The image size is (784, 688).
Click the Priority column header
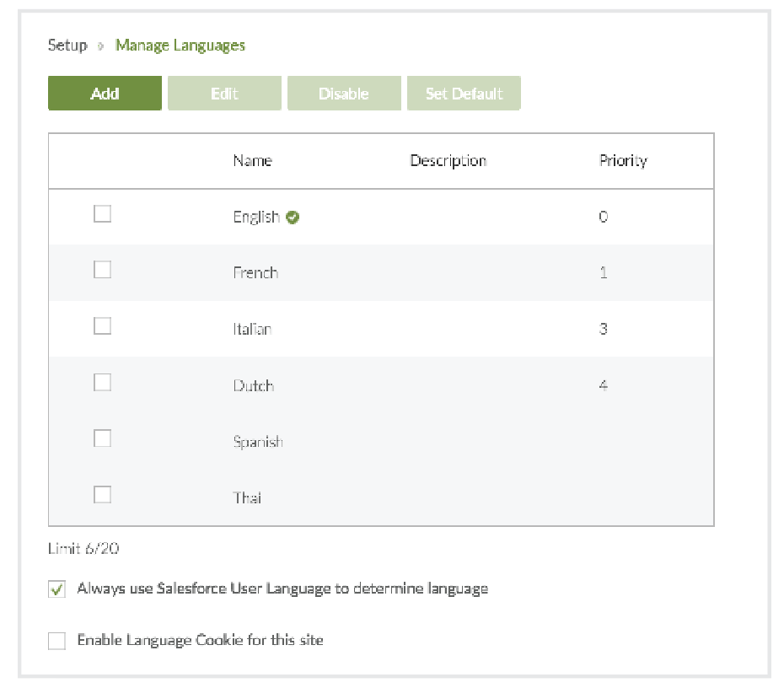[x=623, y=160]
